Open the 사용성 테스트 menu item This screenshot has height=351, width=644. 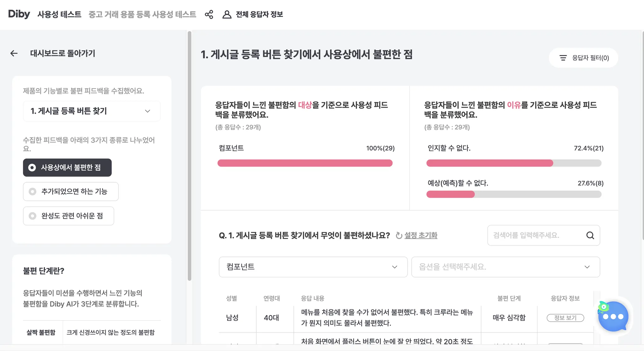point(59,14)
